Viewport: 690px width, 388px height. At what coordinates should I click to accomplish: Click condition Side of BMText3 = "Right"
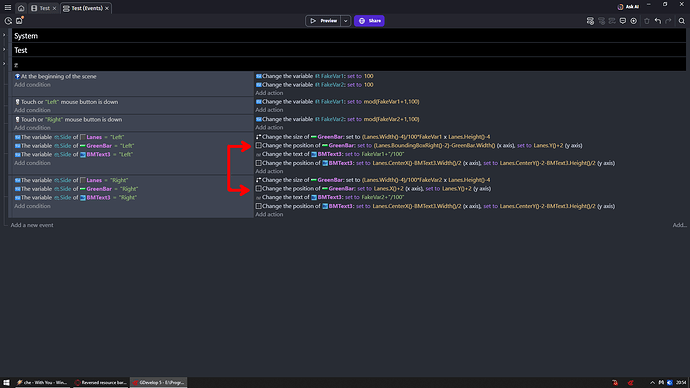tap(75, 198)
